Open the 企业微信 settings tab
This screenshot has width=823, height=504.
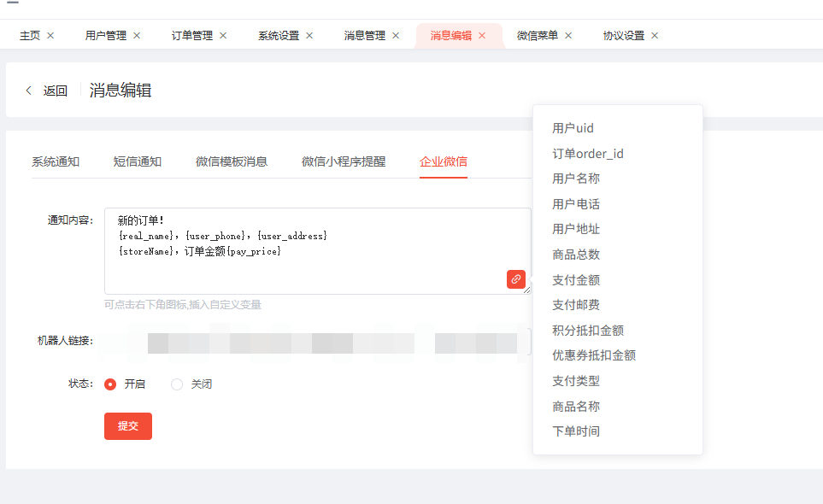[x=444, y=161]
